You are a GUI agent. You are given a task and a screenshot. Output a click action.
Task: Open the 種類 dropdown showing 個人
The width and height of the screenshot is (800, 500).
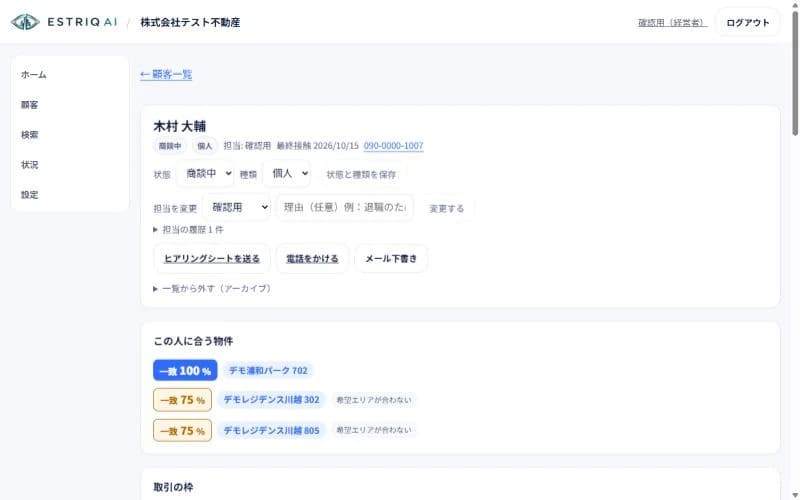point(287,174)
